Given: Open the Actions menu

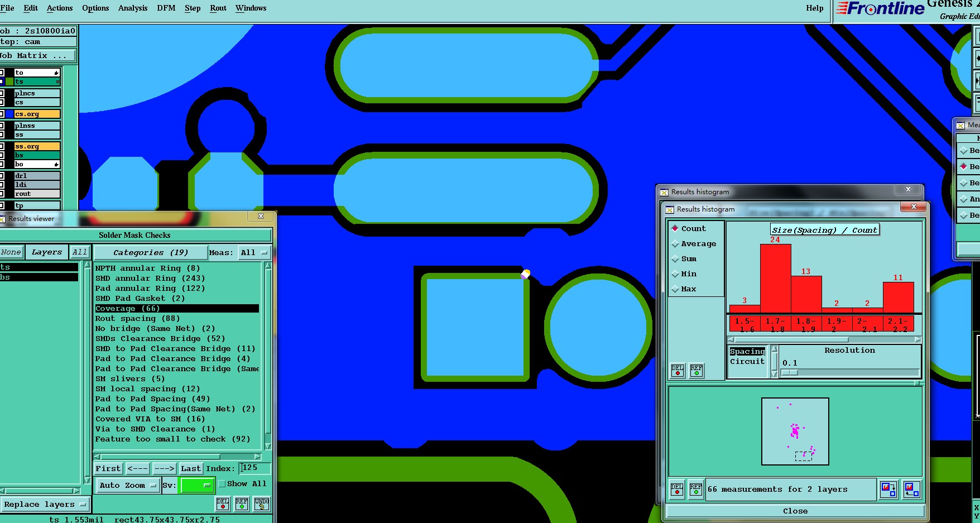Looking at the screenshot, I should [60, 8].
